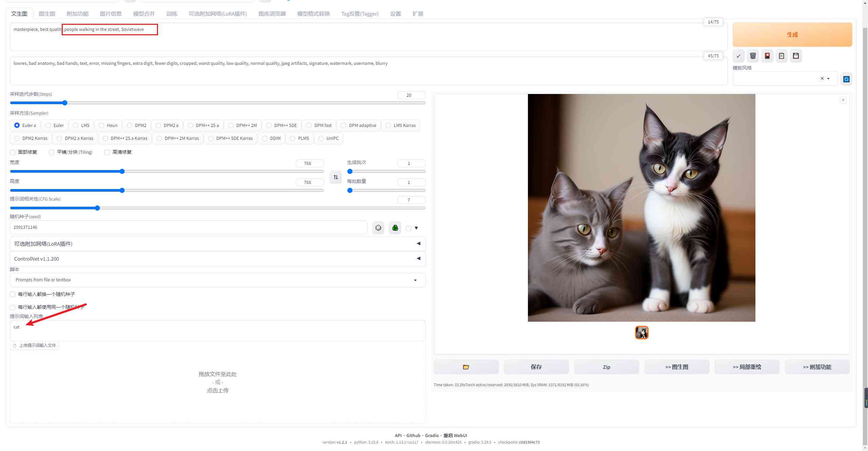Adjust the CFG Scale slider
The width and height of the screenshot is (868, 451).
click(218, 208)
